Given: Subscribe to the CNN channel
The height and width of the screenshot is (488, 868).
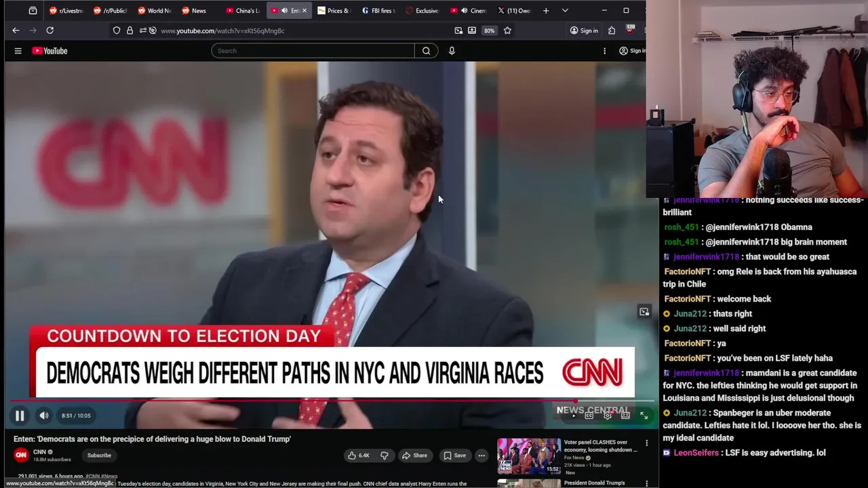Looking at the screenshot, I should (x=99, y=455).
